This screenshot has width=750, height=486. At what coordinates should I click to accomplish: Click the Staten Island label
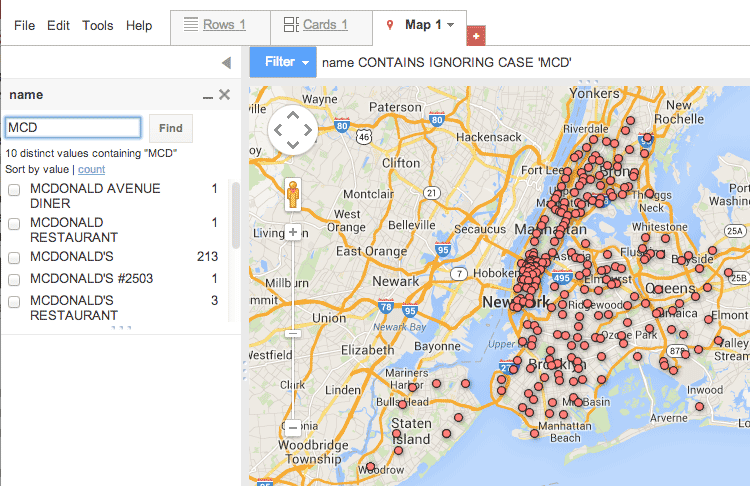[411, 431]
